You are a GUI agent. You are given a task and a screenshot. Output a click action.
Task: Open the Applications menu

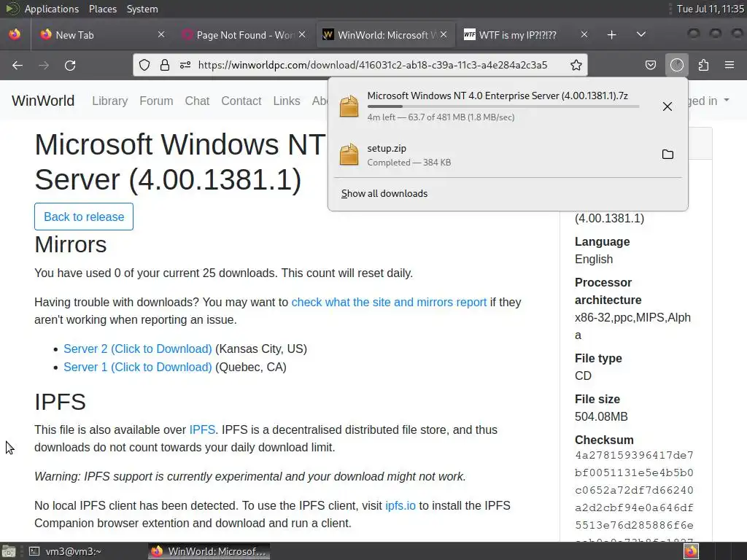tap(52, 9)
